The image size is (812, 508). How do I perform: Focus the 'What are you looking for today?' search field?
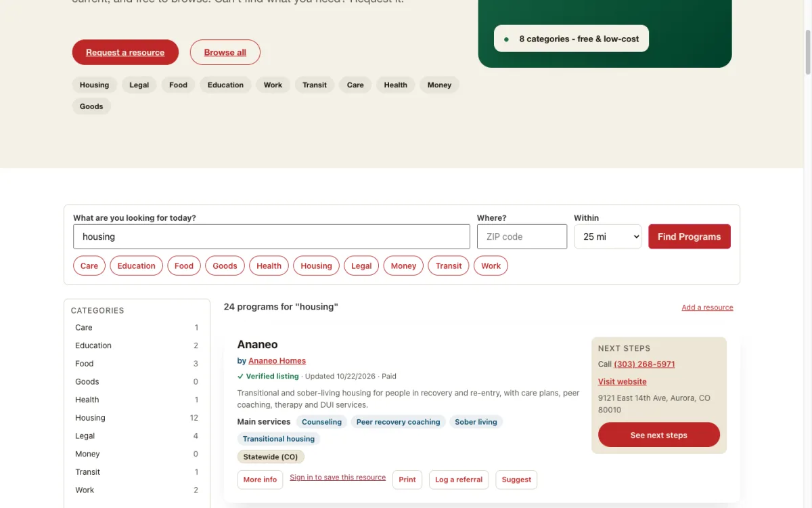[x=271, y=236]
